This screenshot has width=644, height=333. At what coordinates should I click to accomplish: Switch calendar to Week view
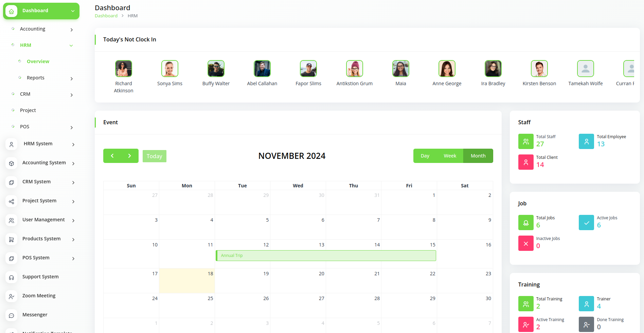450,156
